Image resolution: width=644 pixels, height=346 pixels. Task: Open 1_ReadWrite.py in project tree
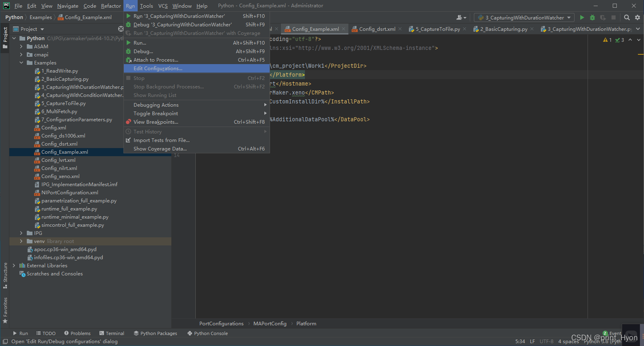tap(60, 71)
